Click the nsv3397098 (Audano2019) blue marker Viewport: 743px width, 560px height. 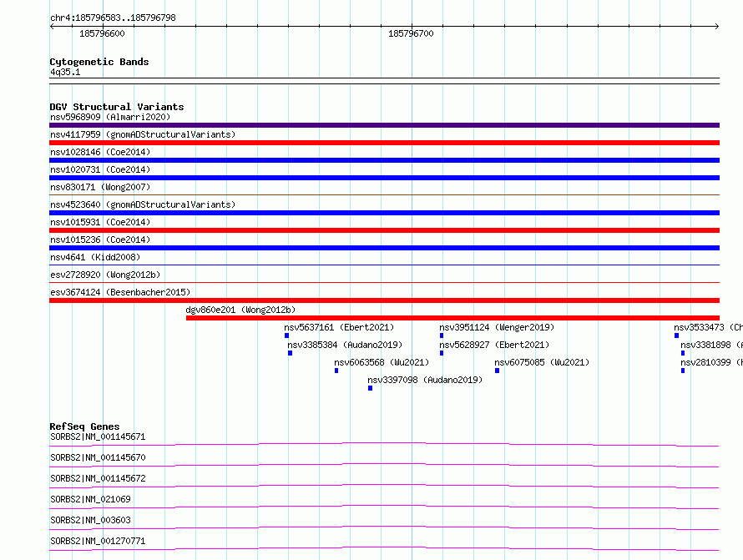370,388
